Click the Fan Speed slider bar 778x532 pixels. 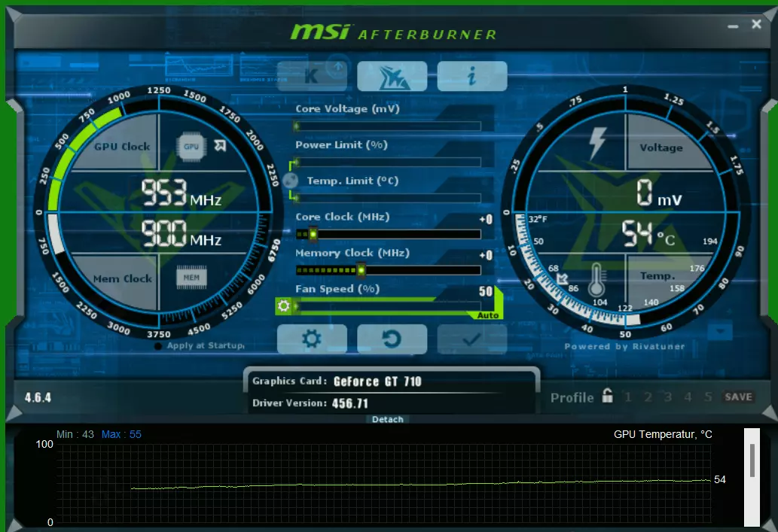point(388,306)
